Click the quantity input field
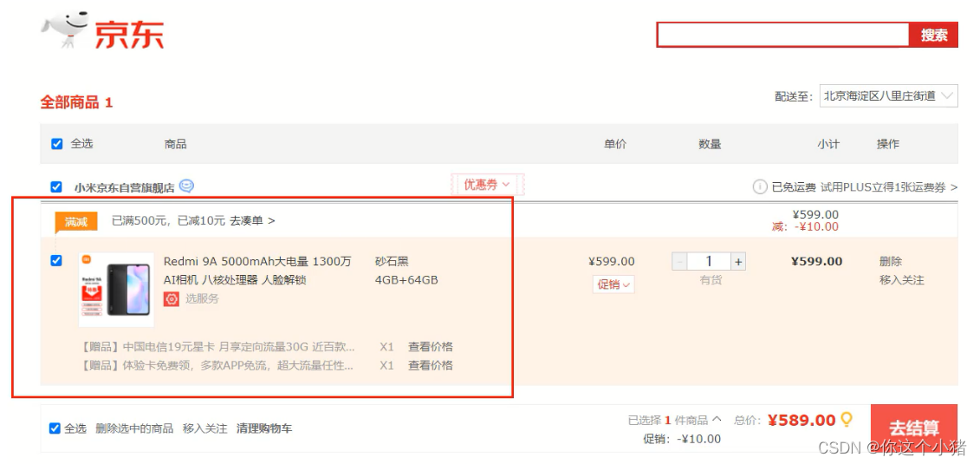Viewport: 980px width, 464px height. pyautogui.click(x=709, y=261)
